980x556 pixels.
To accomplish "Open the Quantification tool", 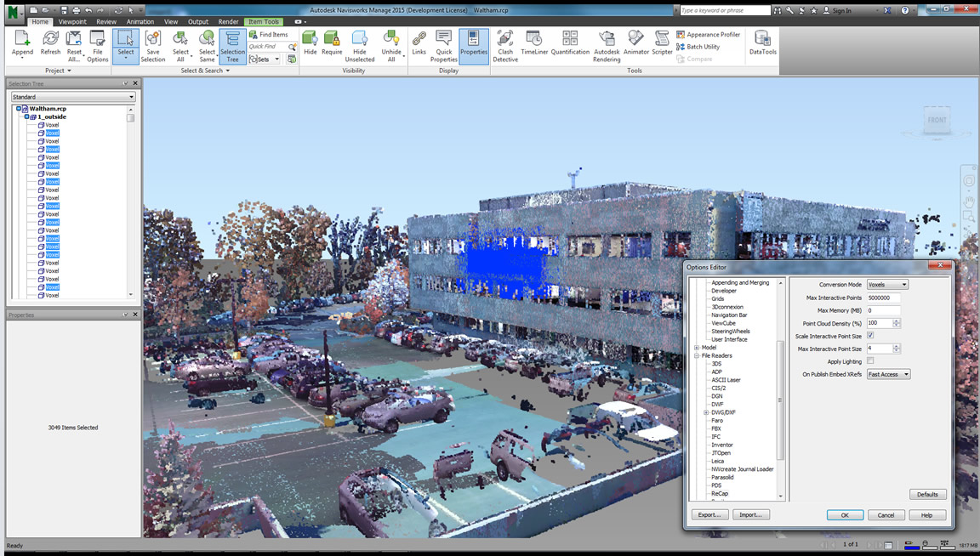I will pyautogui.click(x=570, y=43).
